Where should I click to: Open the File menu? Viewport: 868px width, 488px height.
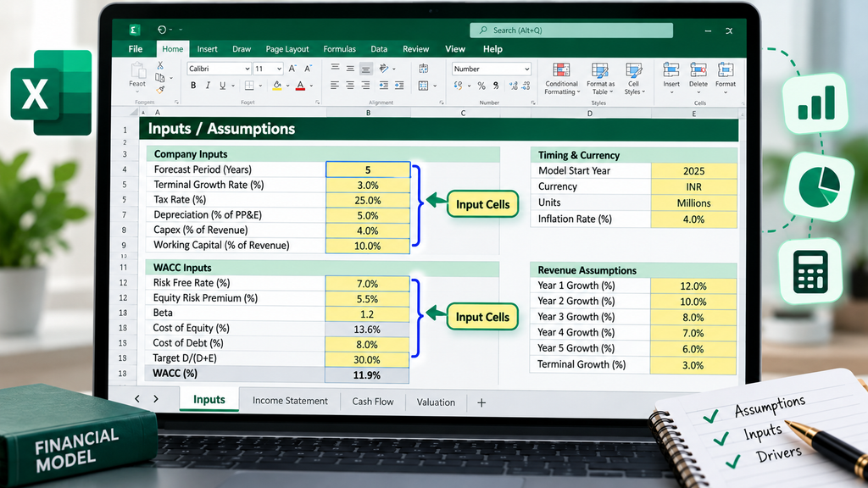point(136,48)
